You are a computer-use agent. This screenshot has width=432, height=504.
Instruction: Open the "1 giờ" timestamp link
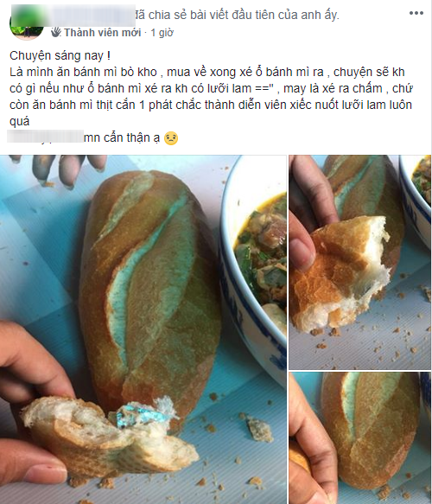click(162, 33)
